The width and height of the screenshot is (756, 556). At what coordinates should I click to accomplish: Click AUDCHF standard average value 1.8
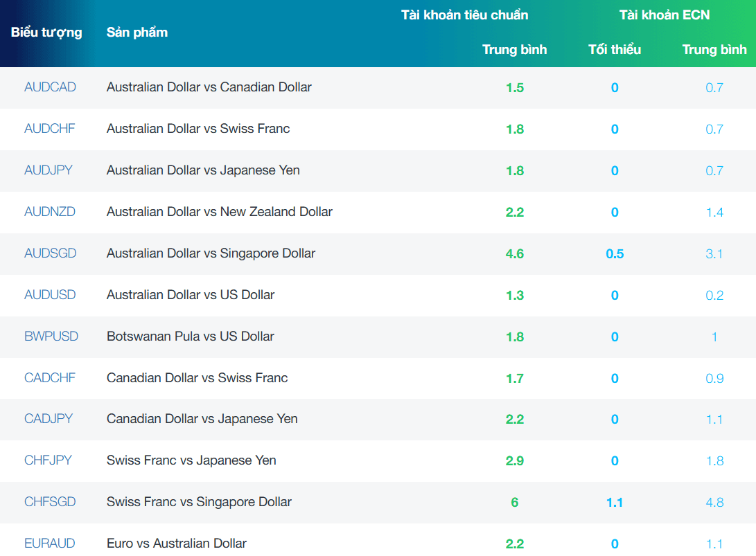pyautogui.click(x=514, y=129)
